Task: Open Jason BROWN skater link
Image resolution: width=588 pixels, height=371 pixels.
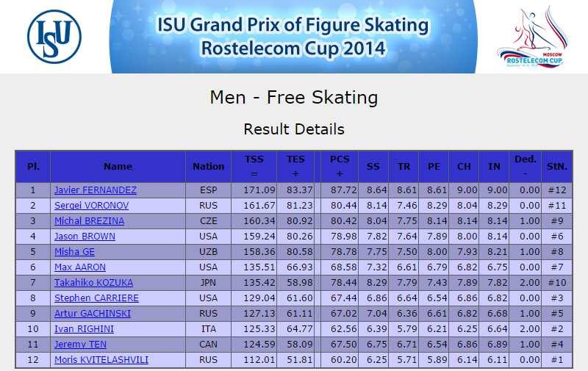Action: 85,236
